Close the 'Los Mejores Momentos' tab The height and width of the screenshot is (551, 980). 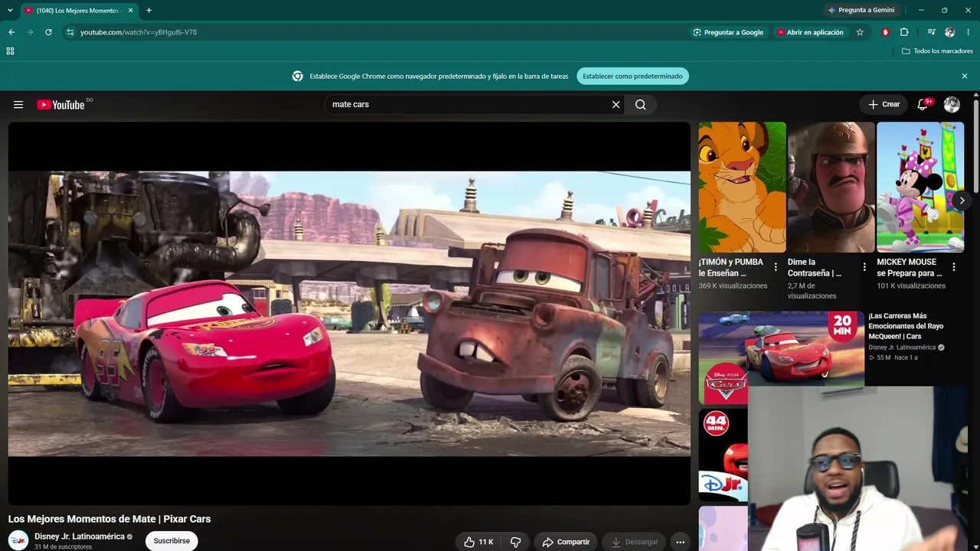pyautogui.click(x=131, y=11)
